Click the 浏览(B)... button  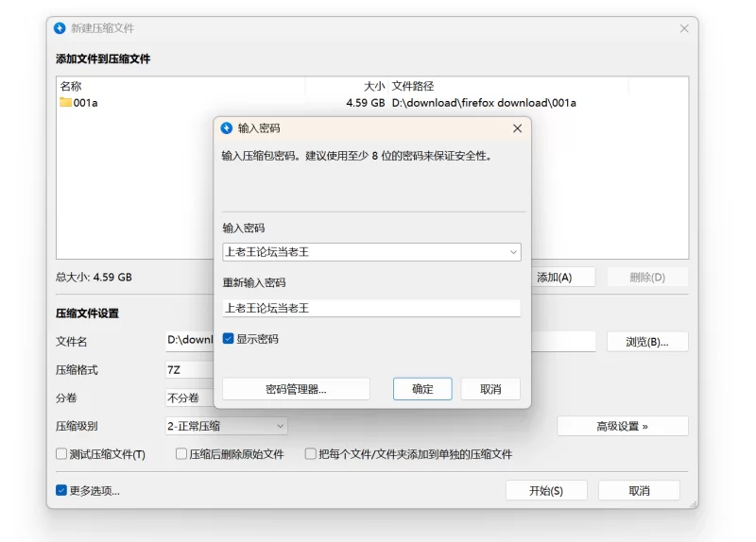tap(646, 342)
